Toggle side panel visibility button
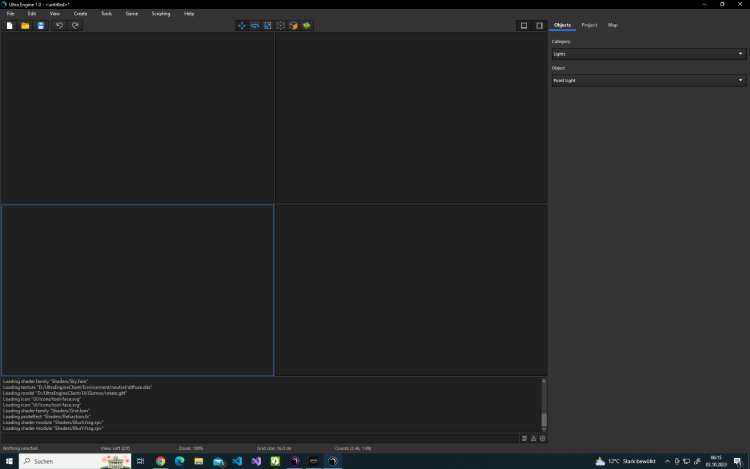750x469 pixels. coord(539,25)
